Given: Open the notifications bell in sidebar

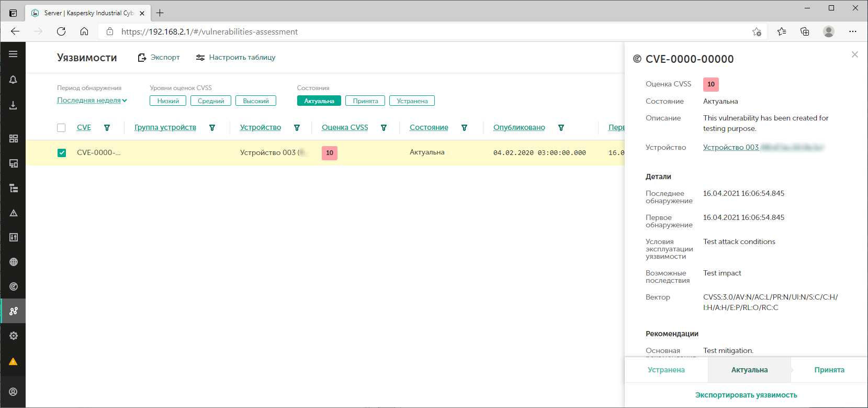Looking at the screenshot, I should (13, 80).
